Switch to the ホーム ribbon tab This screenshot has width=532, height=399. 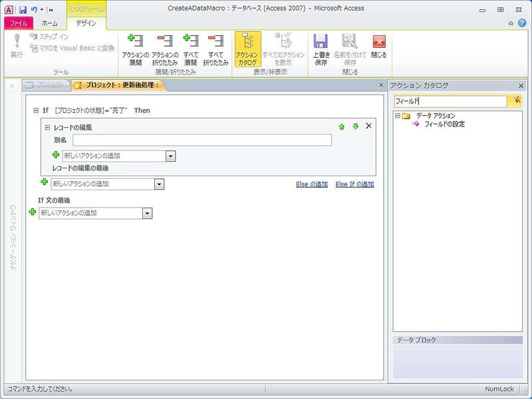49,23
